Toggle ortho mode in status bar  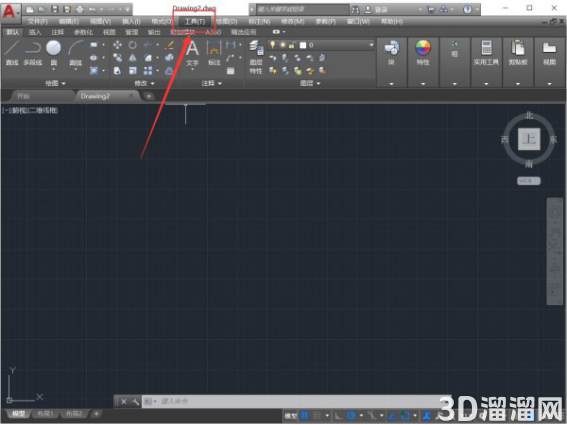point(338,416)
